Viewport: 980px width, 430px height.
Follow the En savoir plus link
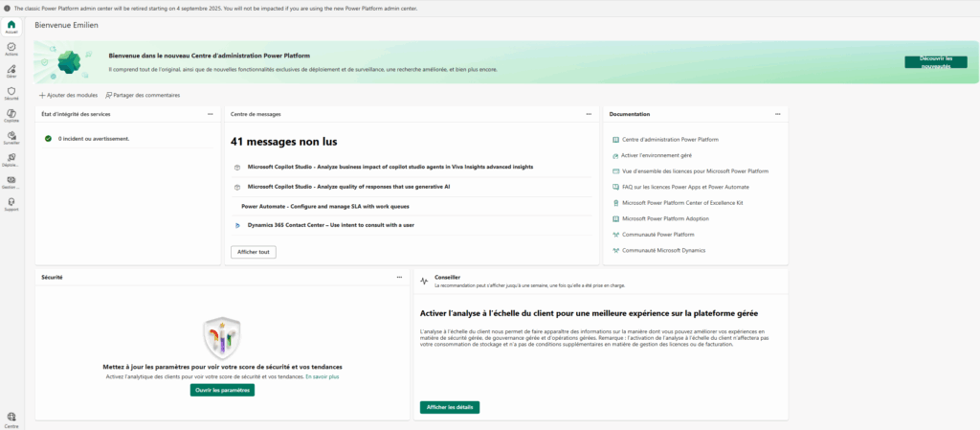coord(322,377)
